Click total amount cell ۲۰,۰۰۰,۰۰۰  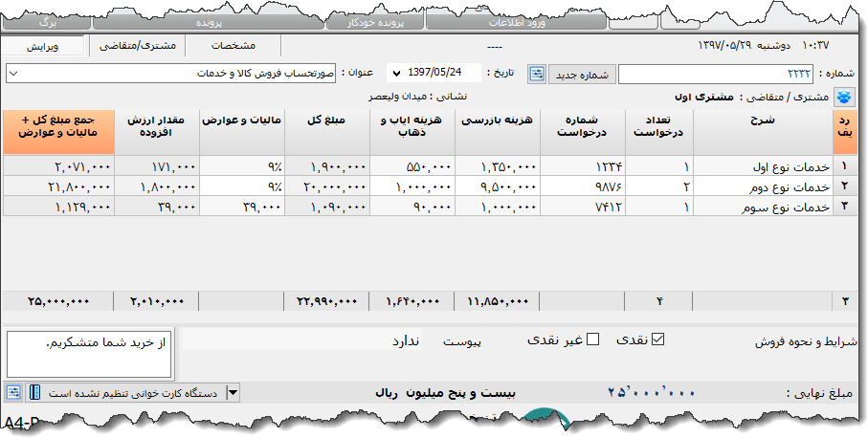(327, 186)
